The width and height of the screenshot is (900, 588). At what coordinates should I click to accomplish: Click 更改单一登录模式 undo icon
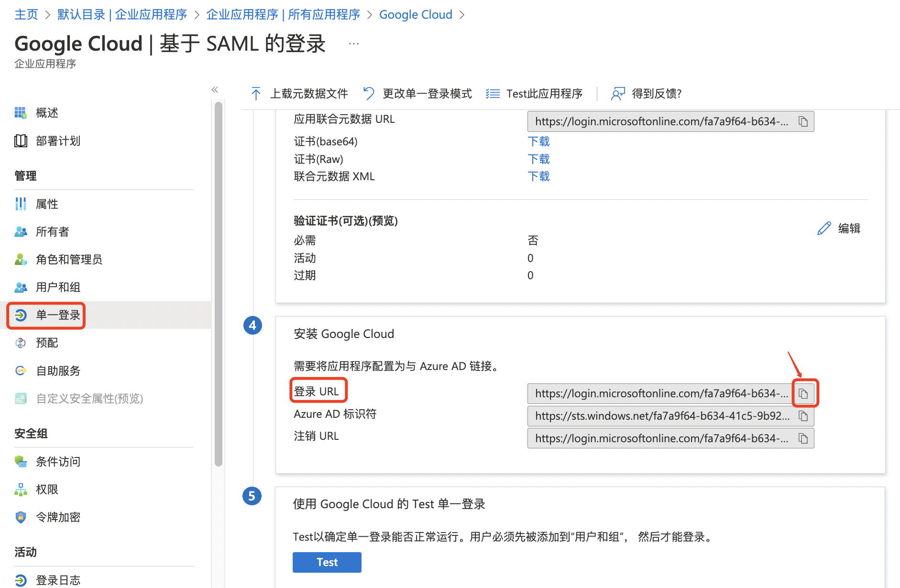[368, 94]
